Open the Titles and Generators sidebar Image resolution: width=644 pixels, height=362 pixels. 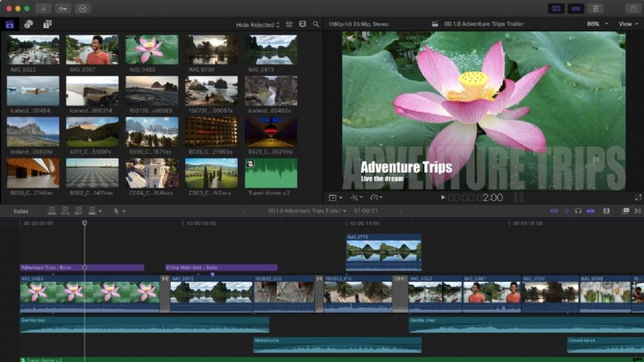pos(47,24)
